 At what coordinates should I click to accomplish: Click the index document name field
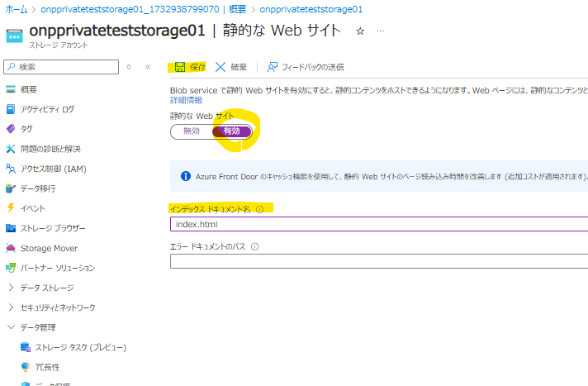click(x=379, y=224)
